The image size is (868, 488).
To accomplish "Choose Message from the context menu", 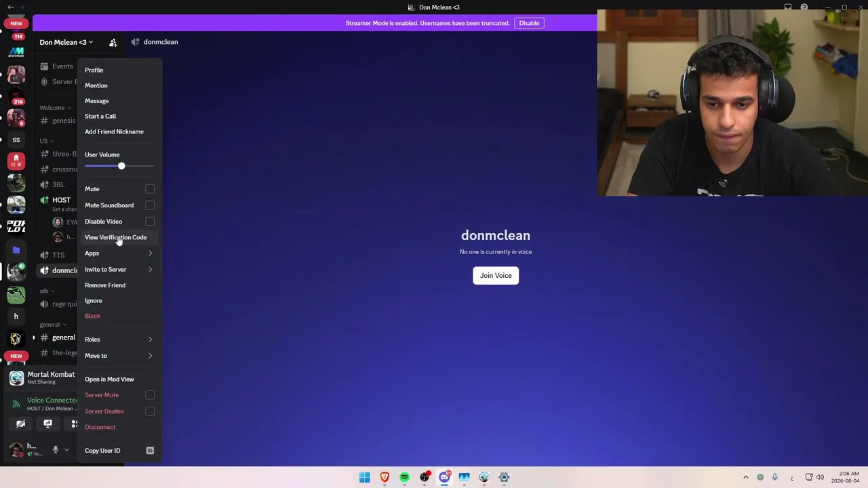I will 119,101.
